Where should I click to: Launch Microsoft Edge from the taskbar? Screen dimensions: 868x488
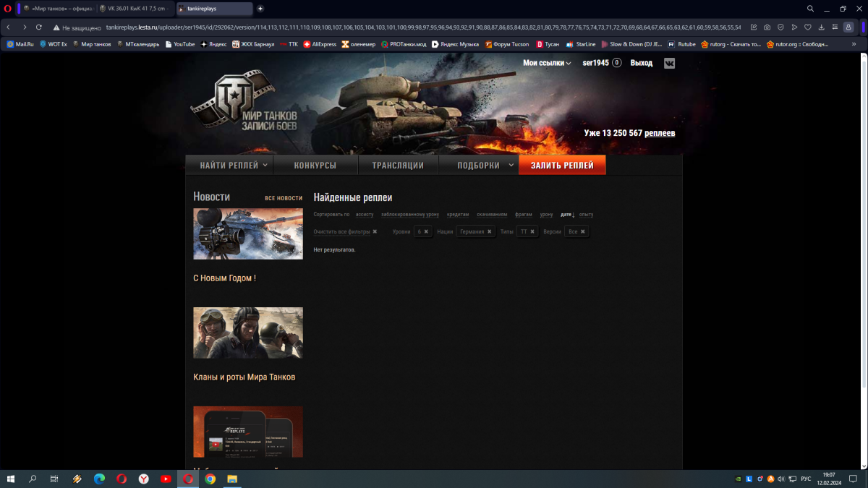coord(99,479)
